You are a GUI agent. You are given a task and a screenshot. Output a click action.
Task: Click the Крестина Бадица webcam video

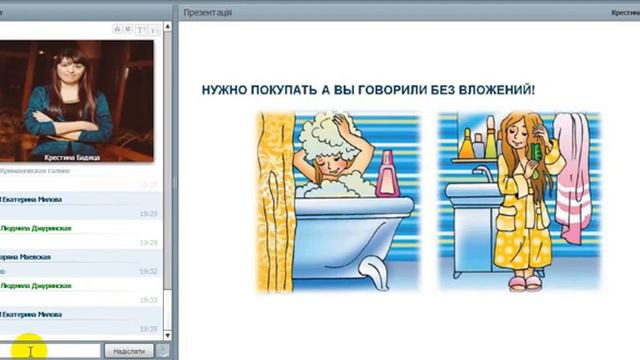[x=77, y=101]
